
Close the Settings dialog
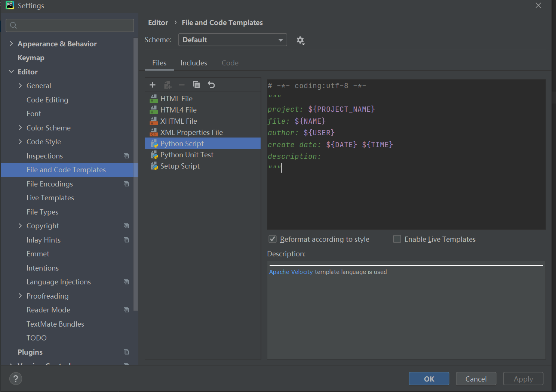click(x=538, y=5)
